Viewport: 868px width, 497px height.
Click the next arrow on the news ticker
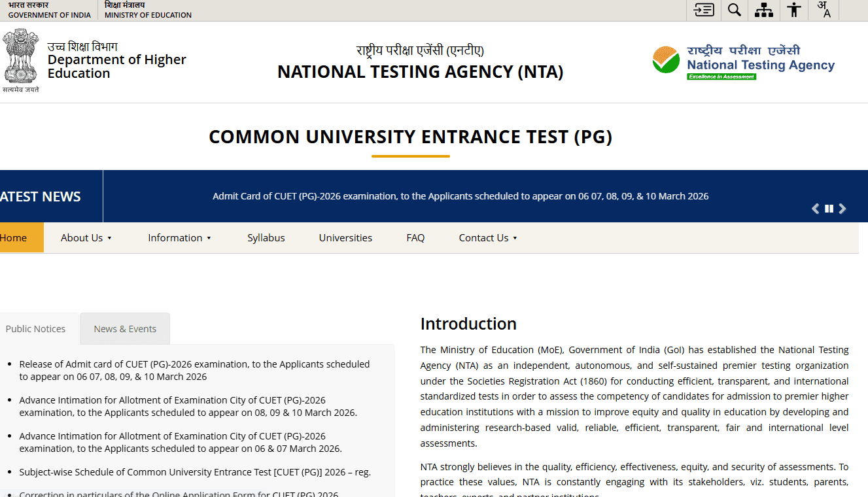coord(842,208)
